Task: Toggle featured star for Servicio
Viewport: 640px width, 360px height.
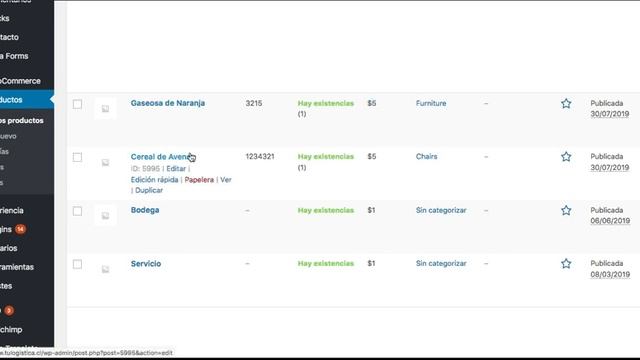Action: click(x=566, y=264)
